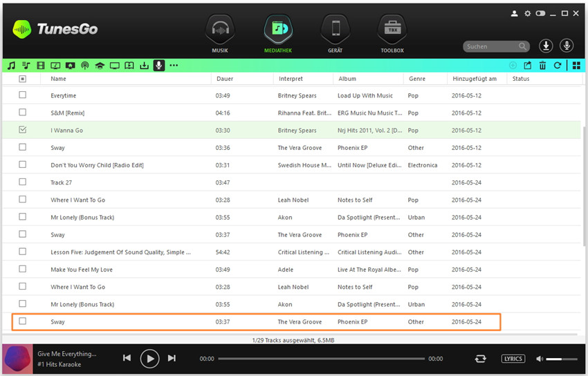Click the round record microphone button
Viewport: 588px width, 376px height.
[567, 46]
